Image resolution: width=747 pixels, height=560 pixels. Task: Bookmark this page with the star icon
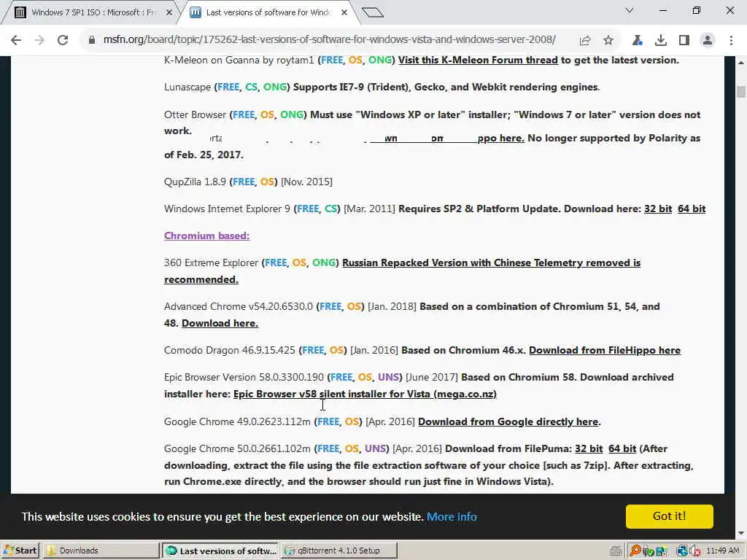click(x=608, y=40)
